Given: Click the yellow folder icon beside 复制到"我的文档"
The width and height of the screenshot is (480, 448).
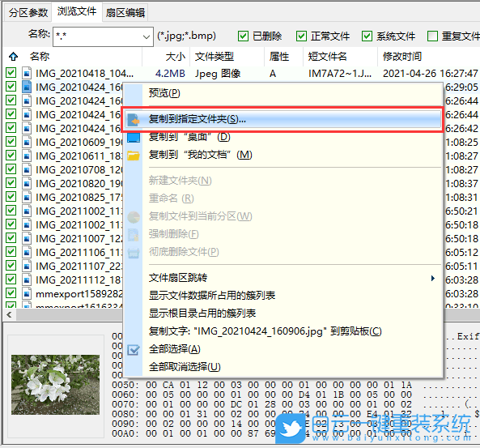Looking at the screenshot, I should coord(134,156).
